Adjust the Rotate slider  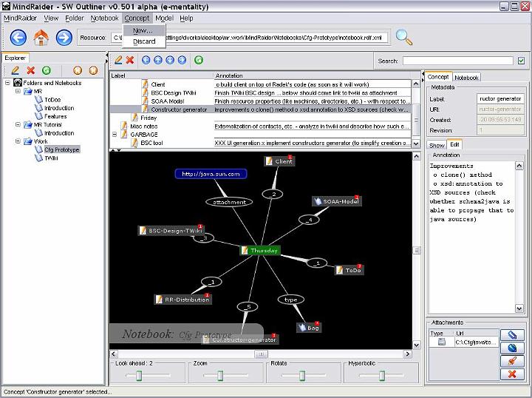click(302, 376)
